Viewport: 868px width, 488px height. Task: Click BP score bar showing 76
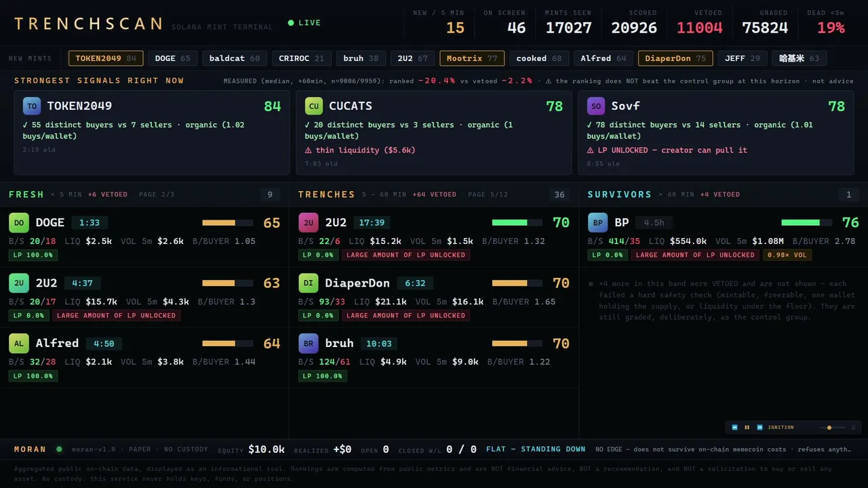pos(807,223)
